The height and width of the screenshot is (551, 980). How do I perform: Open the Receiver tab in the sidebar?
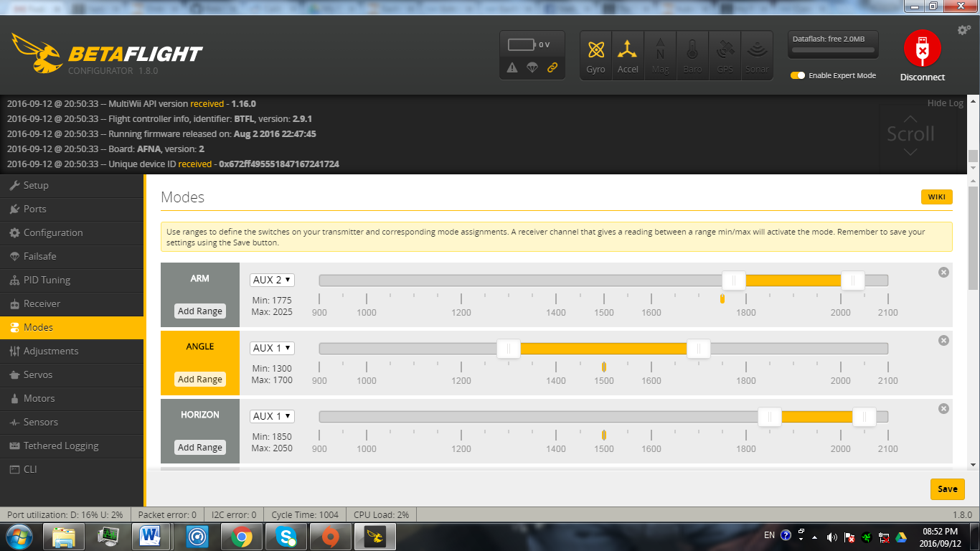(x=42, y=303)
